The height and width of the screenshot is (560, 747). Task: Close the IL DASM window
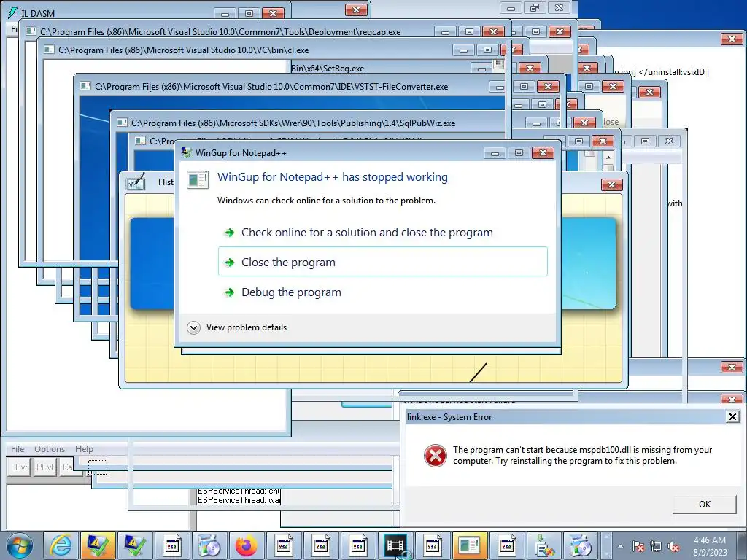click(273, 13)
